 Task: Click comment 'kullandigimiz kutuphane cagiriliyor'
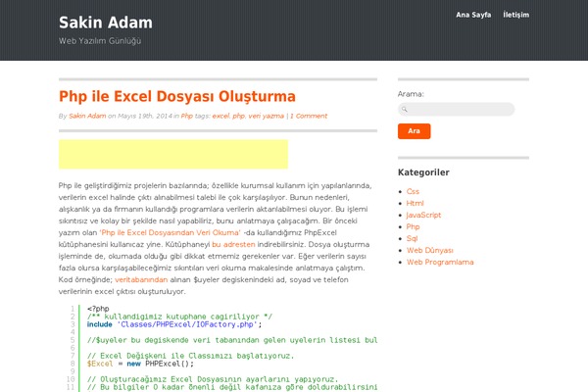pos(179,317)
